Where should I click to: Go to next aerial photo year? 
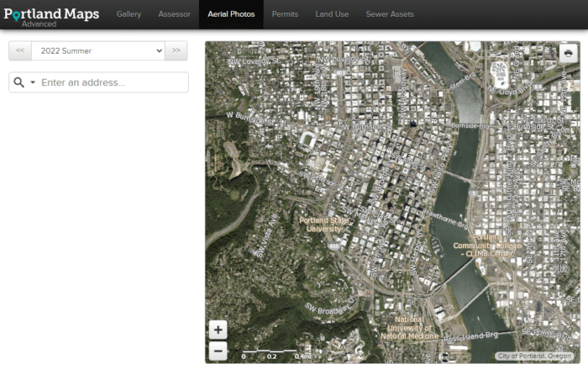point(176,50)
